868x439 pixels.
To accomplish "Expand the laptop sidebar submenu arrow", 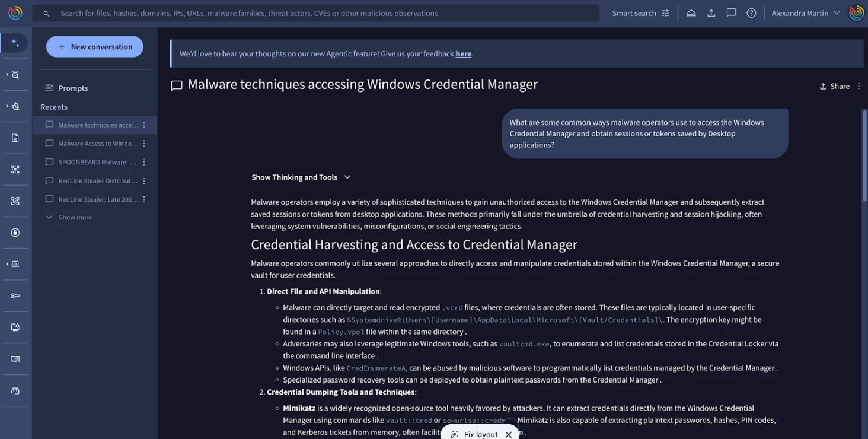I will coord(7,264).
